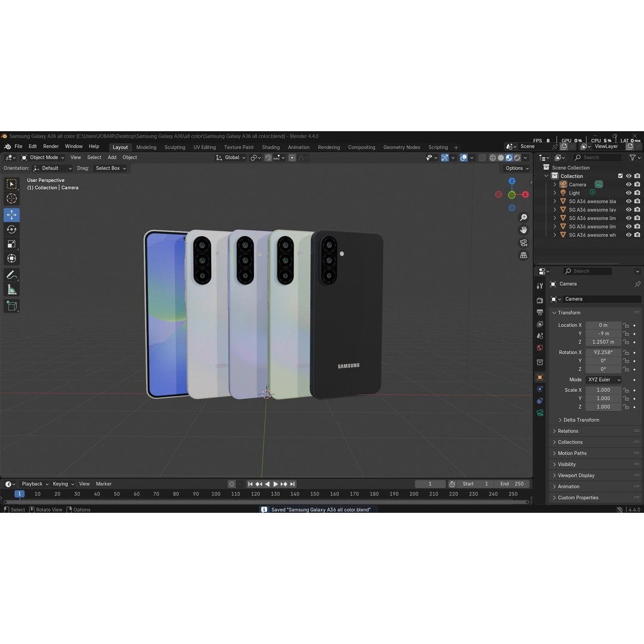This screenshot has height=644, width=644.
Task: Click the Location X value field
Action: pos(603,326)
